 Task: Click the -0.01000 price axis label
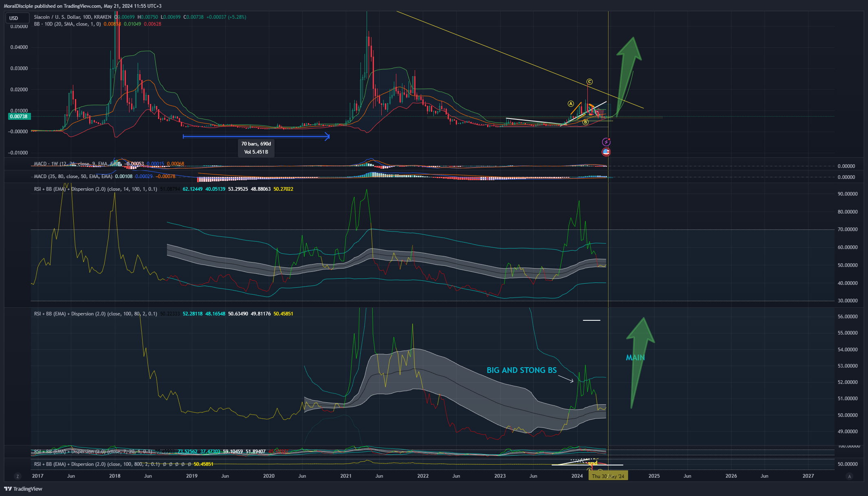tap(18, 153)
